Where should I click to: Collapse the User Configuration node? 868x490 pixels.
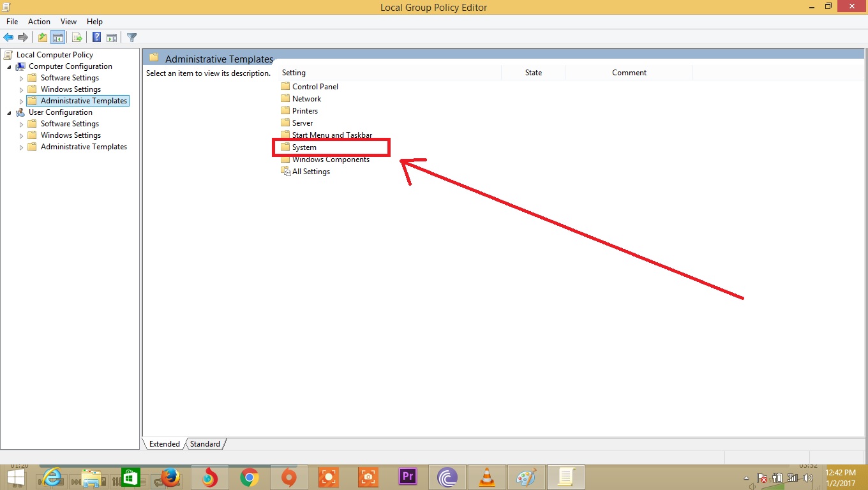[x=8, y=112]
